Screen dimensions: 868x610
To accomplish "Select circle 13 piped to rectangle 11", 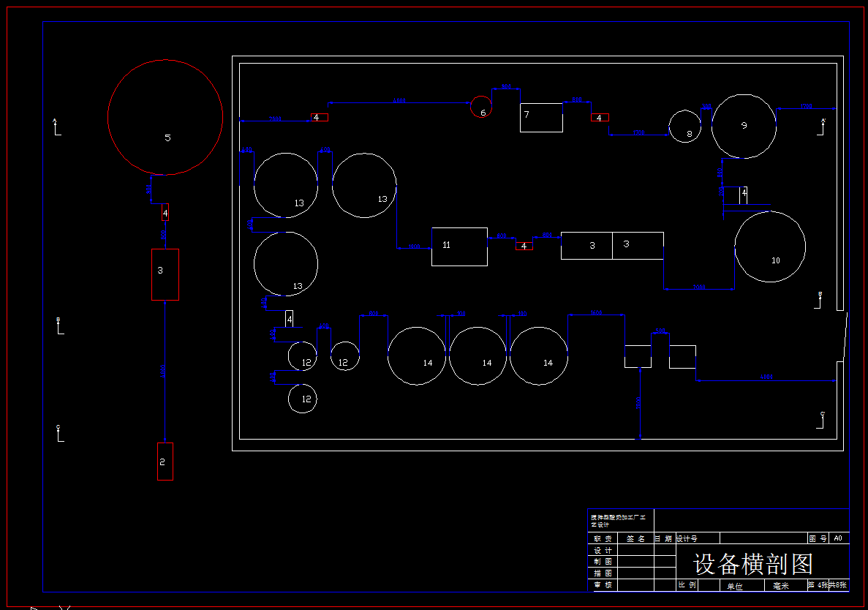I will click(364, 186).
